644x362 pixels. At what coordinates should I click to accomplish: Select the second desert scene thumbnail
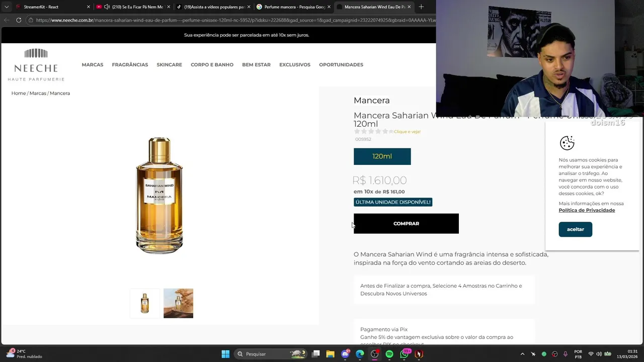pos(178,303)
